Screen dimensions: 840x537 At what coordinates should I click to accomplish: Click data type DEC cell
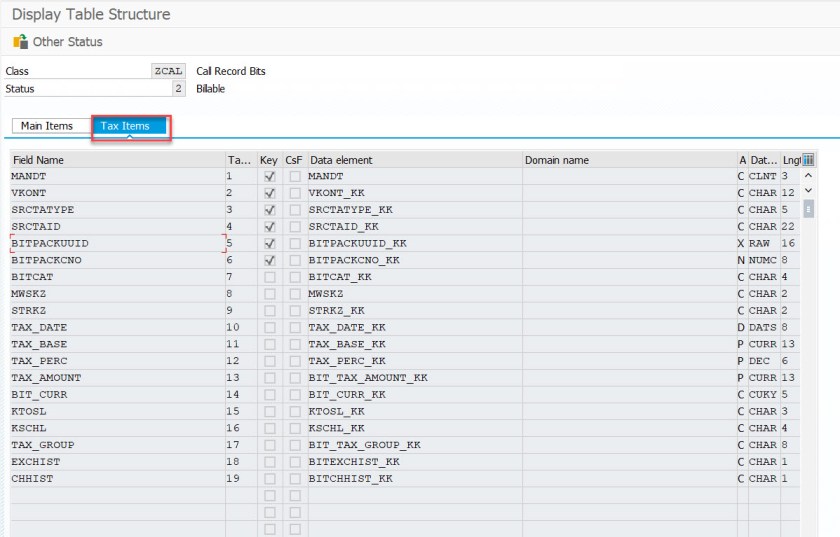coord(763,361)
